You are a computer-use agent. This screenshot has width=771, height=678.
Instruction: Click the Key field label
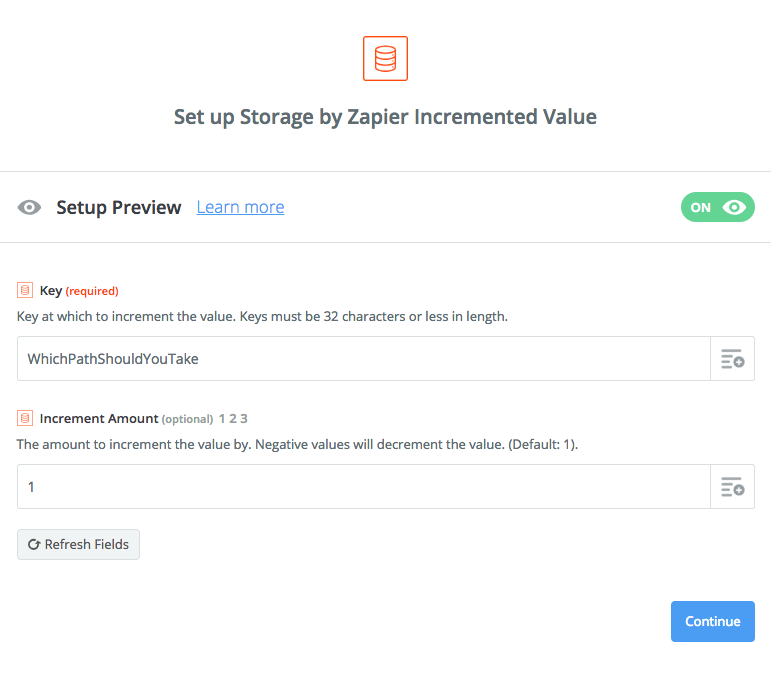click(51, 291)
